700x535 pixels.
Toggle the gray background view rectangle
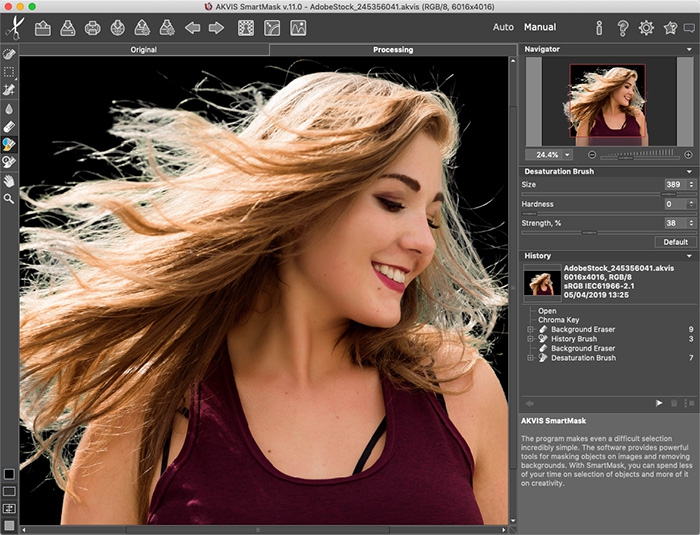(9, 491)
